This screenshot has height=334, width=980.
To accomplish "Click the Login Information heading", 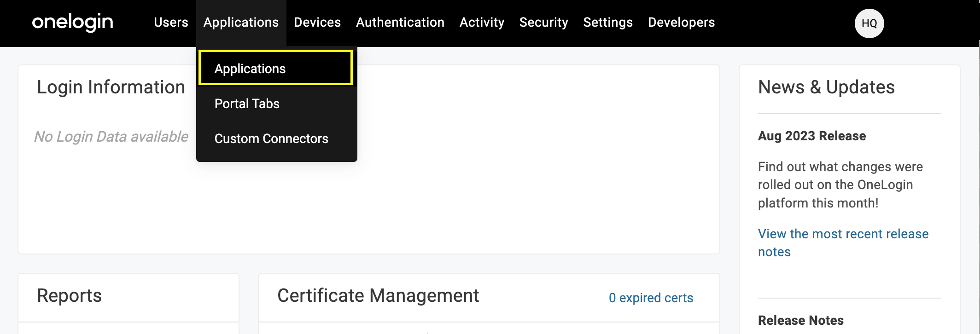I will tap(111, 87).
